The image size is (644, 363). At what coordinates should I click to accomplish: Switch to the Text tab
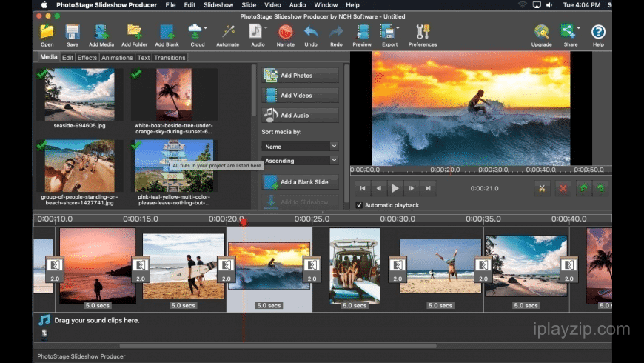[144, 58]
